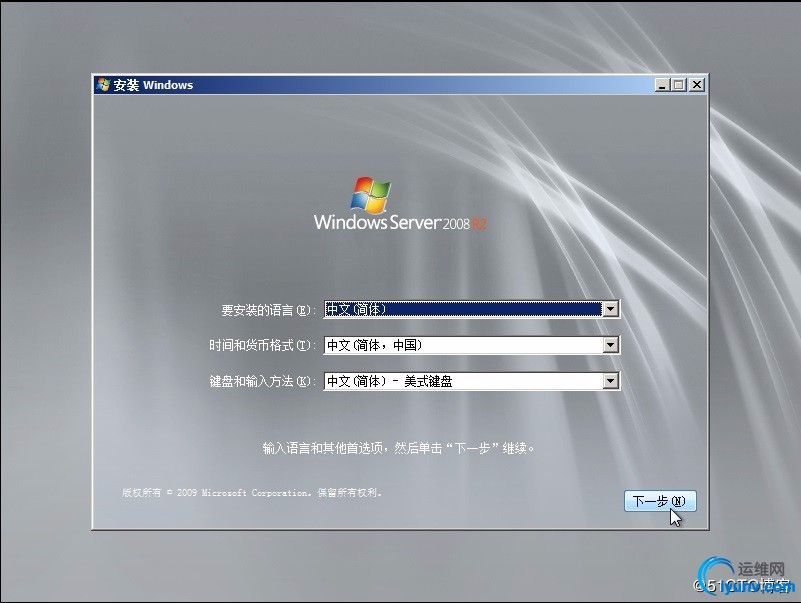Viewport: 801px width, 603px height.
Task: Close the 安装 Windows setup window
Action: 696,85
